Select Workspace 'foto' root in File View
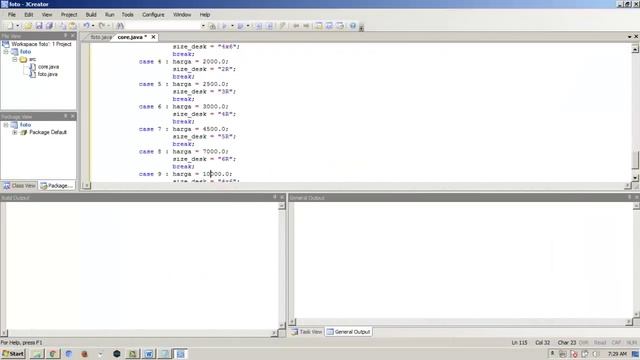The height and width of the screenshot is (360, 640). pos(41,44)
